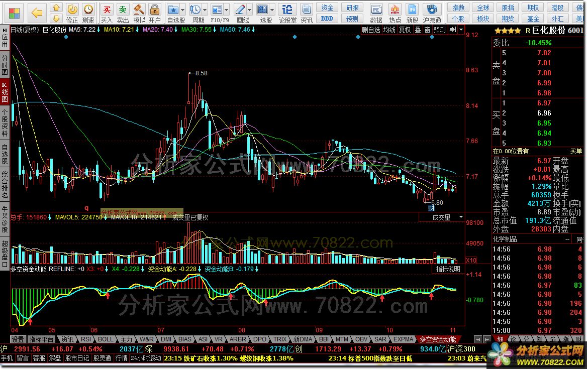Open the 热点 hot flame icon
588x370 pixels.
pos(395,10)
